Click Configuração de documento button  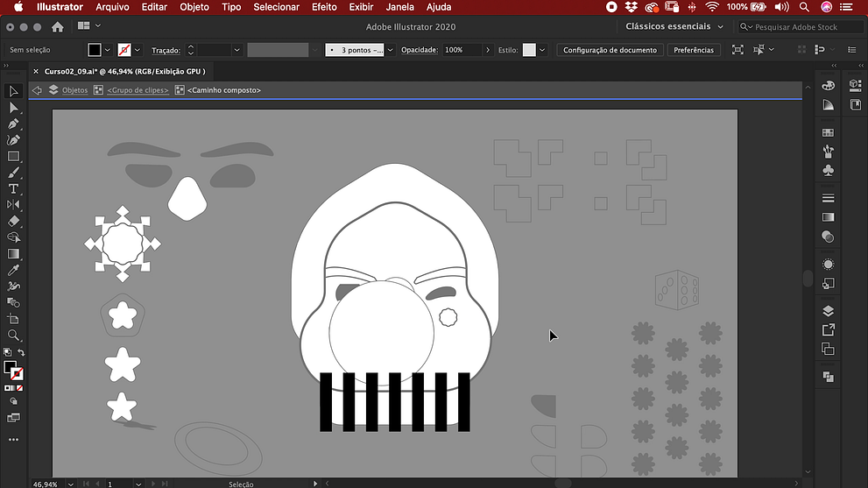(610, 50)
